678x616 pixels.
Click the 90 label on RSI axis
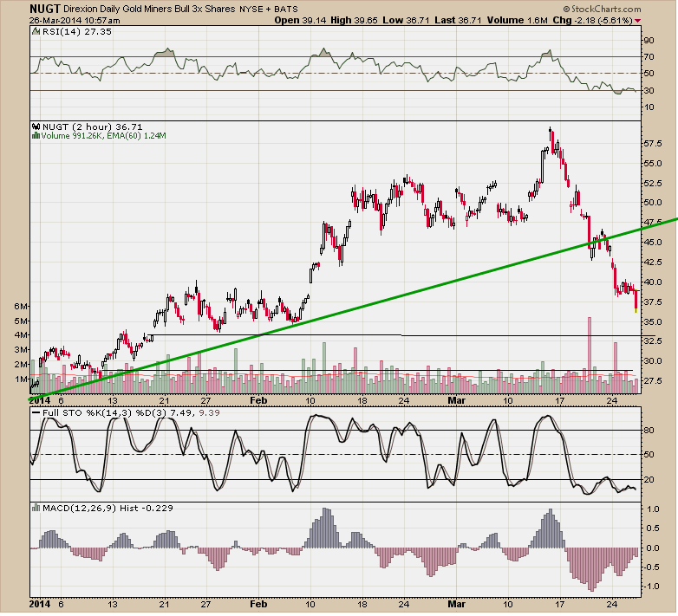[649, 41]
